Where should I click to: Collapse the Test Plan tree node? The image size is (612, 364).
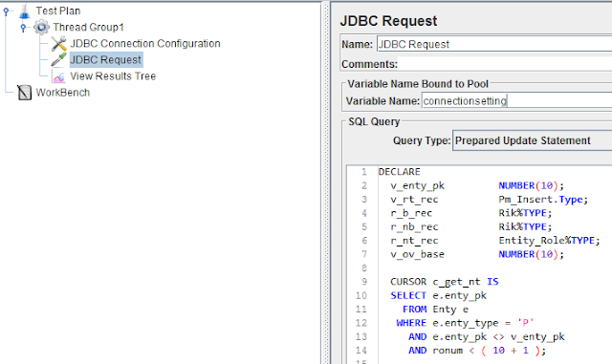[6, 11]
